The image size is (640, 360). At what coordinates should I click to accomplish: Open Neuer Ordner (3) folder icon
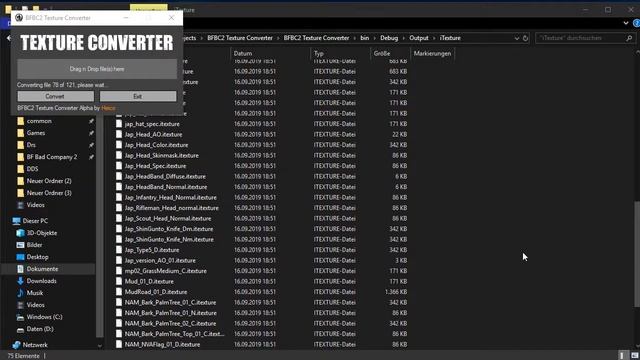click(x=20, y=193)
